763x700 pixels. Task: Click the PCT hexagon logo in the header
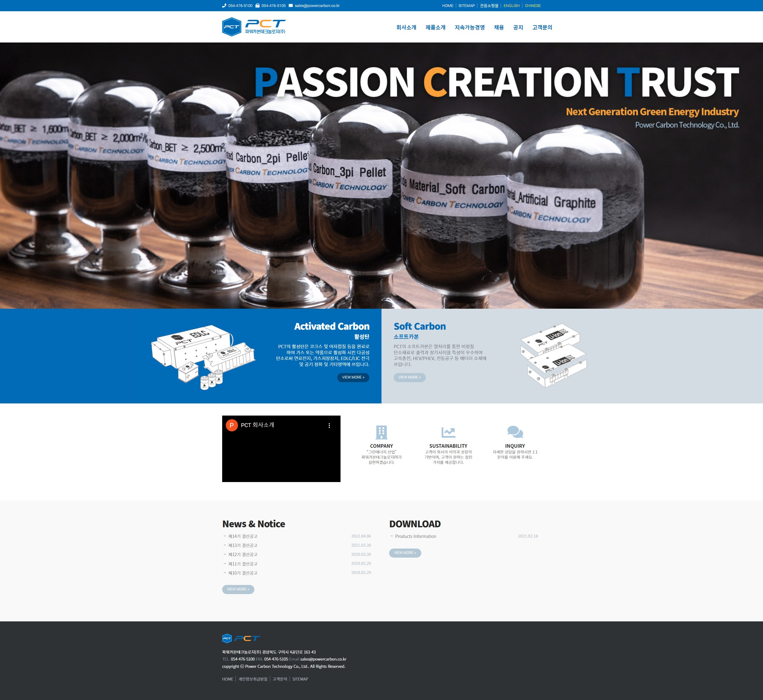232,27
